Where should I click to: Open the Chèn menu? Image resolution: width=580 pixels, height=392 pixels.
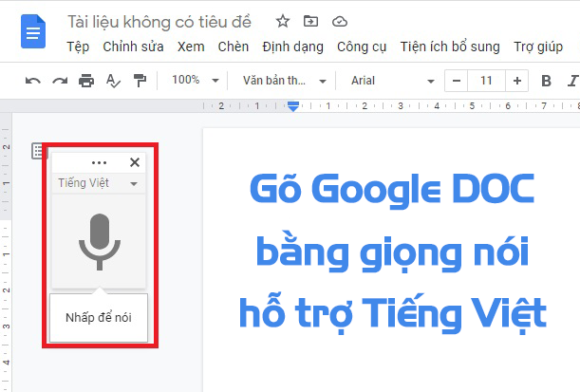[233, 47]
